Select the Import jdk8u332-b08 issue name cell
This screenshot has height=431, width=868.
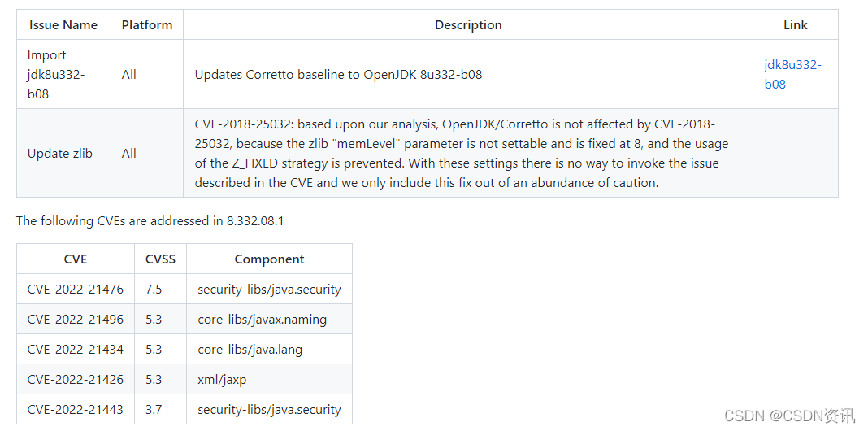[x=57, y=74]
